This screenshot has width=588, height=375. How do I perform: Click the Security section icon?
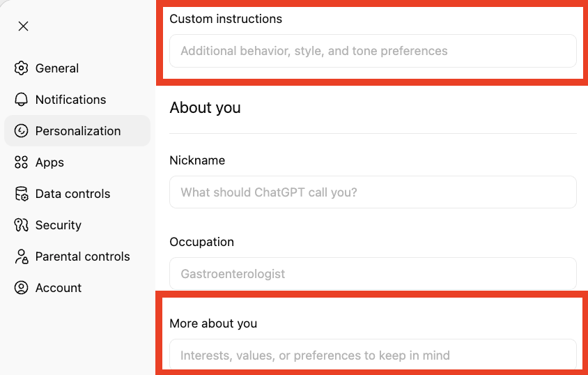[x=22, y=225]
